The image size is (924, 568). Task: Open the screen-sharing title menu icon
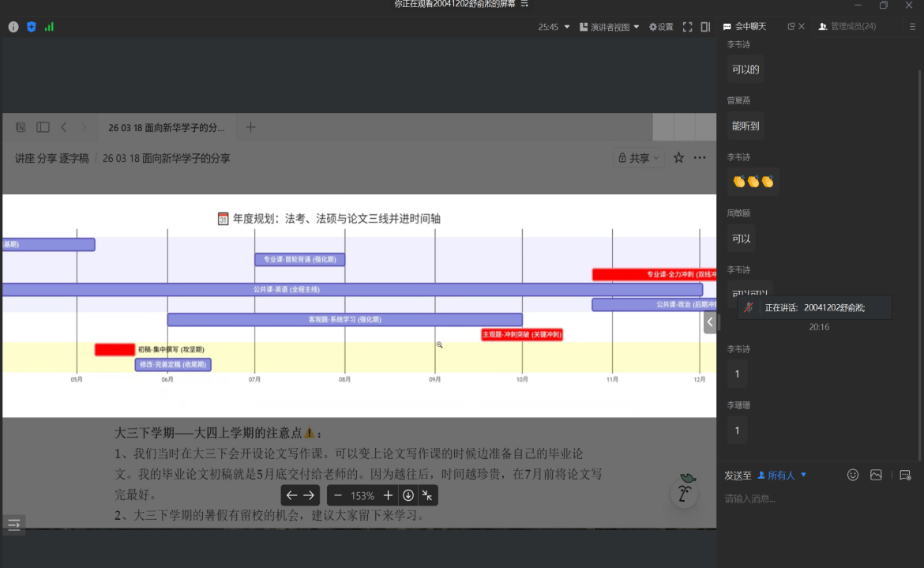(524, 4)
